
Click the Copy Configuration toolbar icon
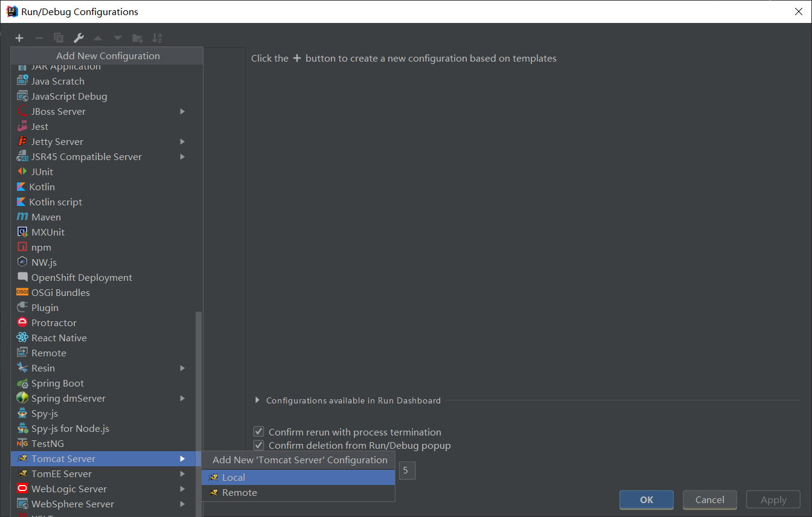click(59, 38)
